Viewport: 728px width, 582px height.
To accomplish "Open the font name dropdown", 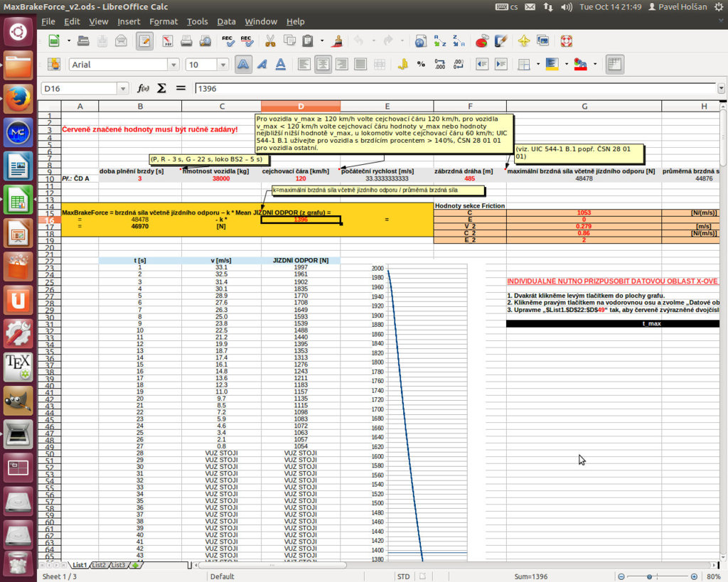I will (173, 65).
